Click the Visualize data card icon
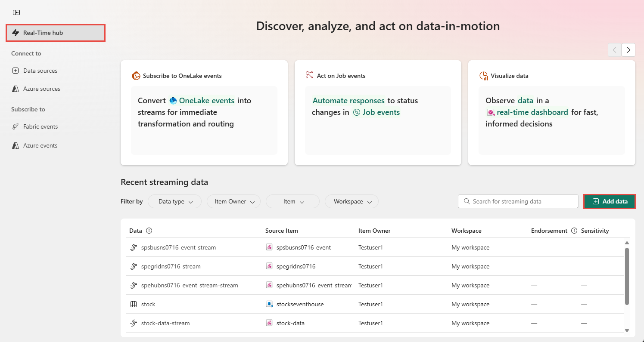 click(x=483, y=76)
